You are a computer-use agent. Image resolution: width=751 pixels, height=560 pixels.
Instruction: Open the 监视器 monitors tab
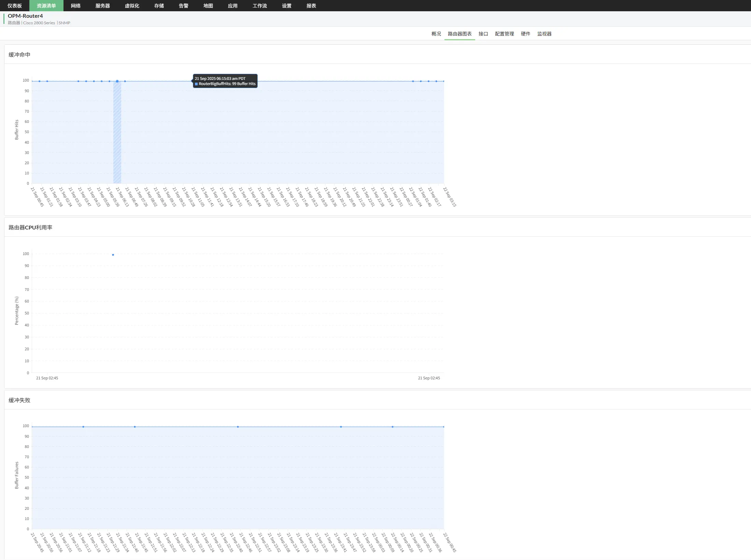(544, 34)
